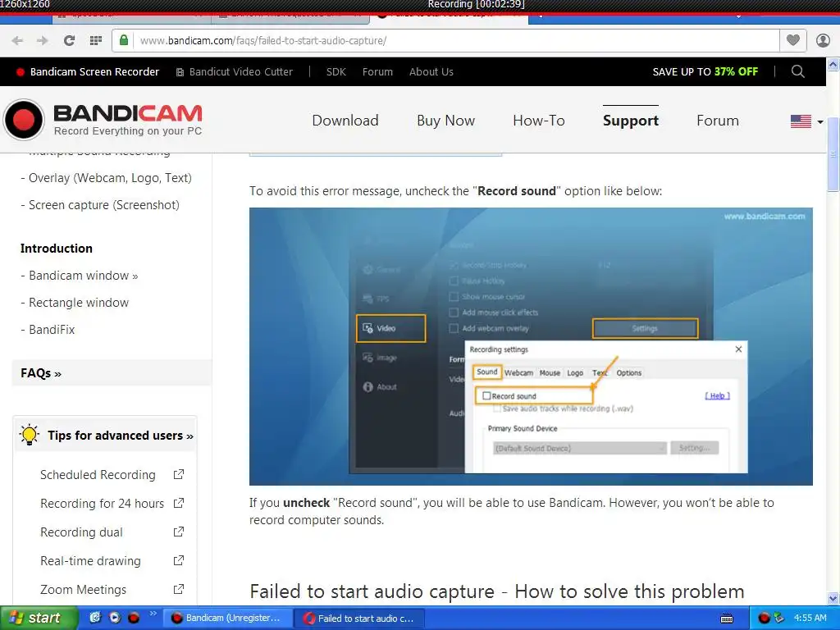
Task: Expand the quick launch chevron
Action: 153,614
